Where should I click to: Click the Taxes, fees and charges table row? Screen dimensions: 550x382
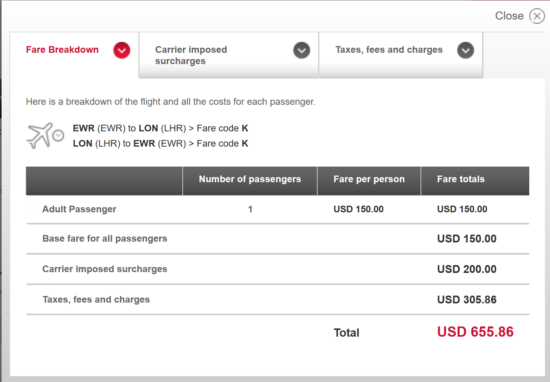[277, 300]
